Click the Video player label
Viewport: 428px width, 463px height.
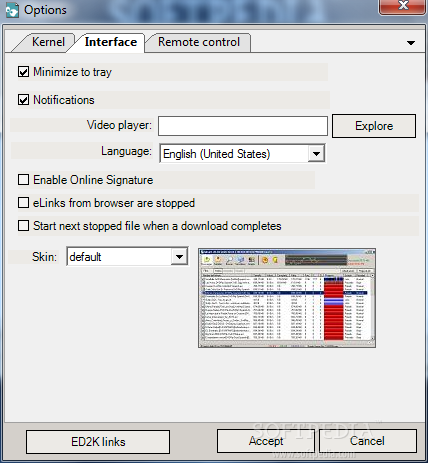pyautogui.click(x=119, y=125)
